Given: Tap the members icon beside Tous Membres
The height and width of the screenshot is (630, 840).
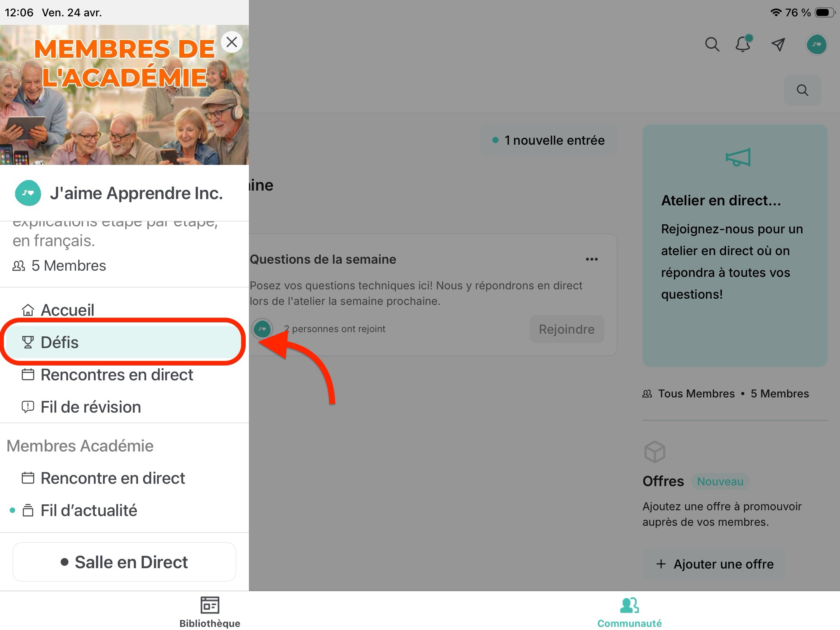Looking at the screenshot, I should tap(647, 394).
